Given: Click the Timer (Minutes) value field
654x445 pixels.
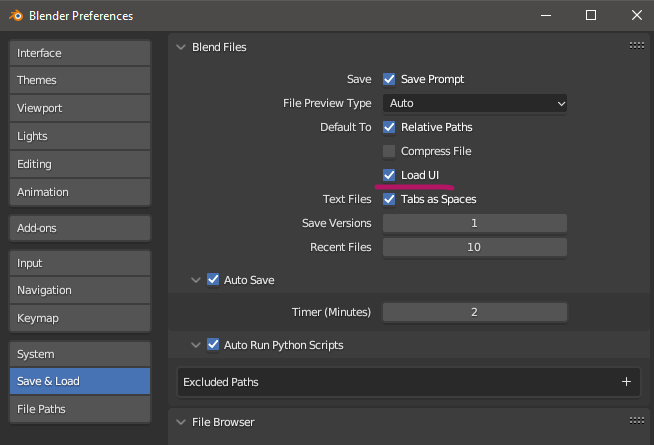Looking at the screenshot, I should click(x=475, y=312).
